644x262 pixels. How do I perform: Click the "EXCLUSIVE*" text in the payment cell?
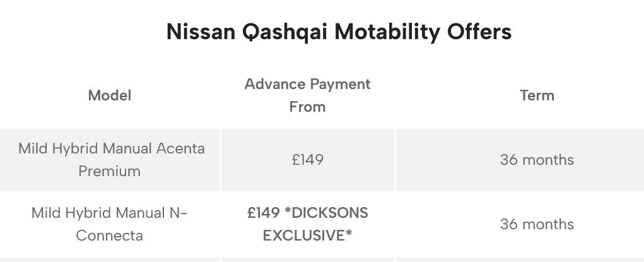pos(307,235)
